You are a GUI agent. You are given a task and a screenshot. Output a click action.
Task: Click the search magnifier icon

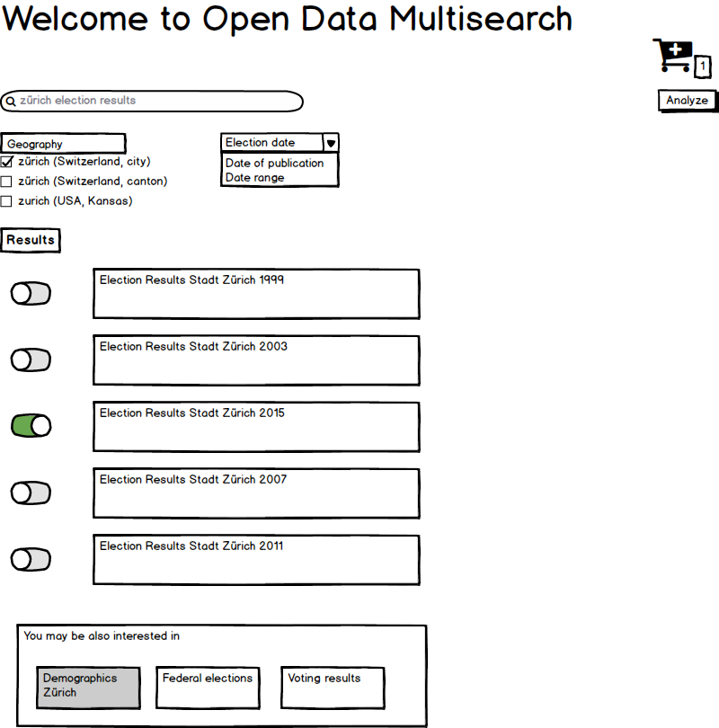tap(10, 102)
